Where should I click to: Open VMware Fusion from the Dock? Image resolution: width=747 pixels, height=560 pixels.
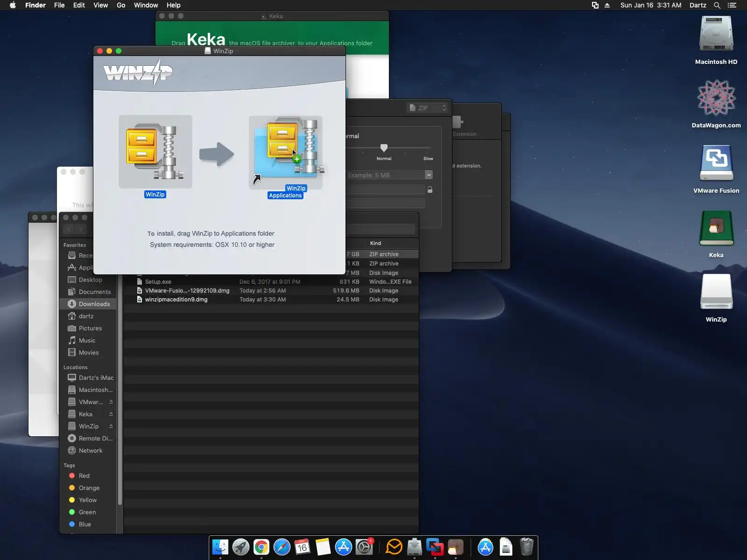point(435,547)
